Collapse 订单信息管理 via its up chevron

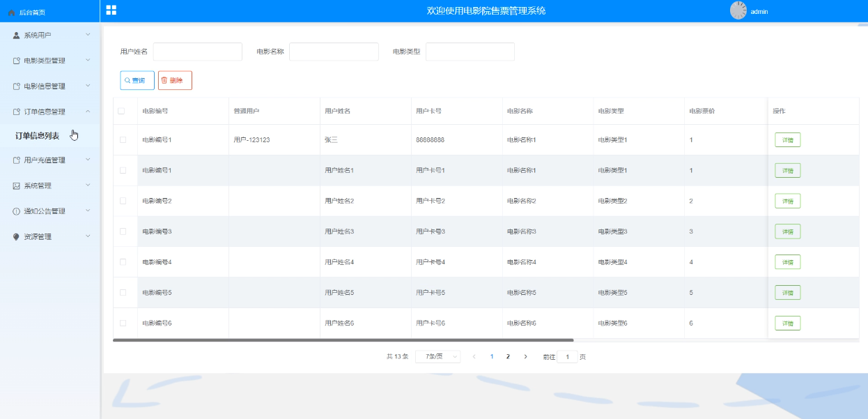pyautogui.click(x=88, y=111)
